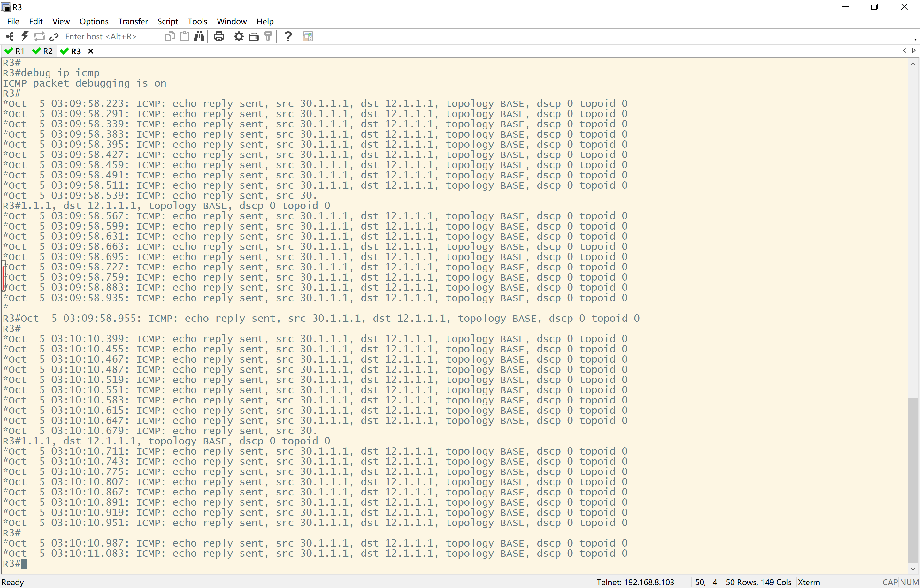Open the Session Manager icon

10,37
